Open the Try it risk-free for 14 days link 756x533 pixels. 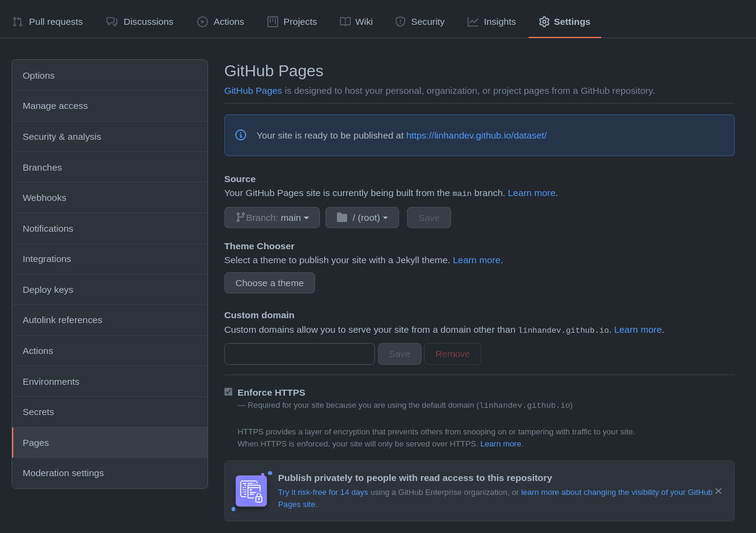coord(323,492)
